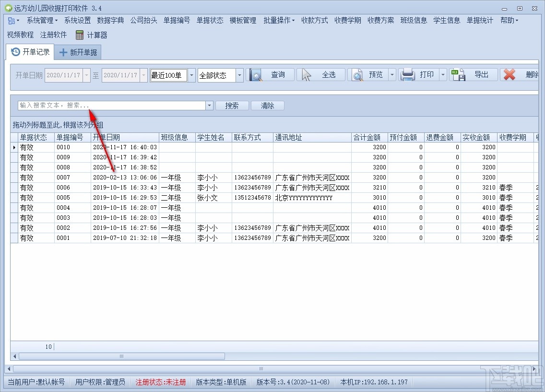
Task: Open 注册软件 menu item
Action: coord(53,35)
